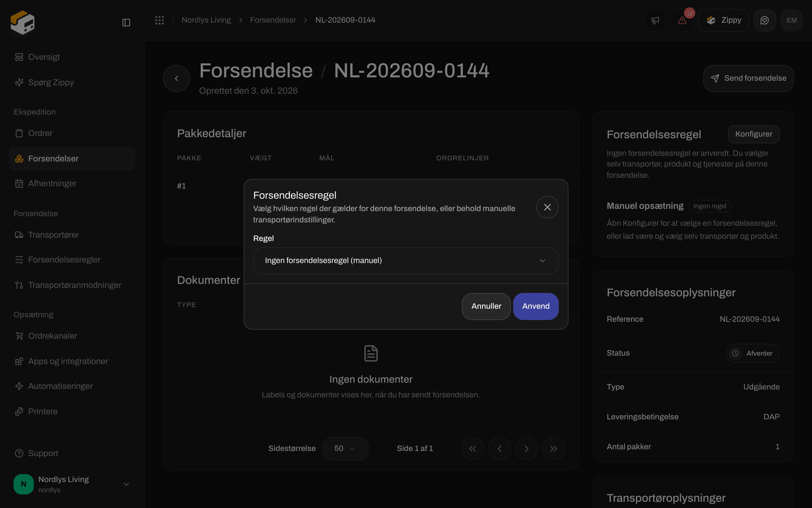Click Annuller in the dialog
The image size is (812, 508).
(x=486, y=306)
